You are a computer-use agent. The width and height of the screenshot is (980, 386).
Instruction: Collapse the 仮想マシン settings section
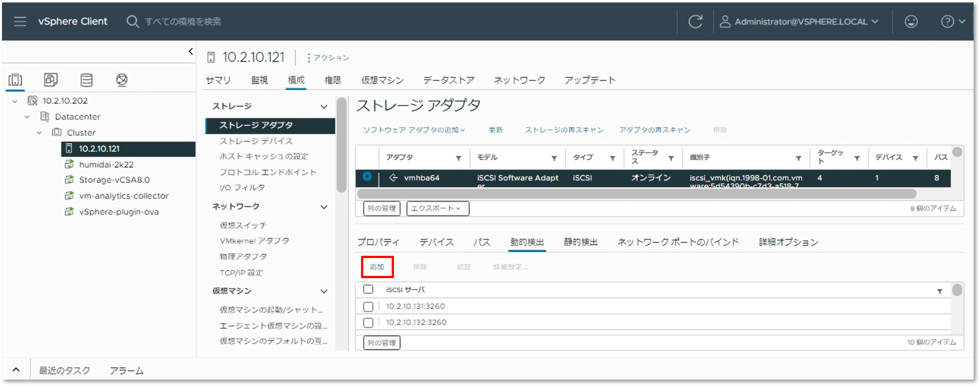click(324, 292)
